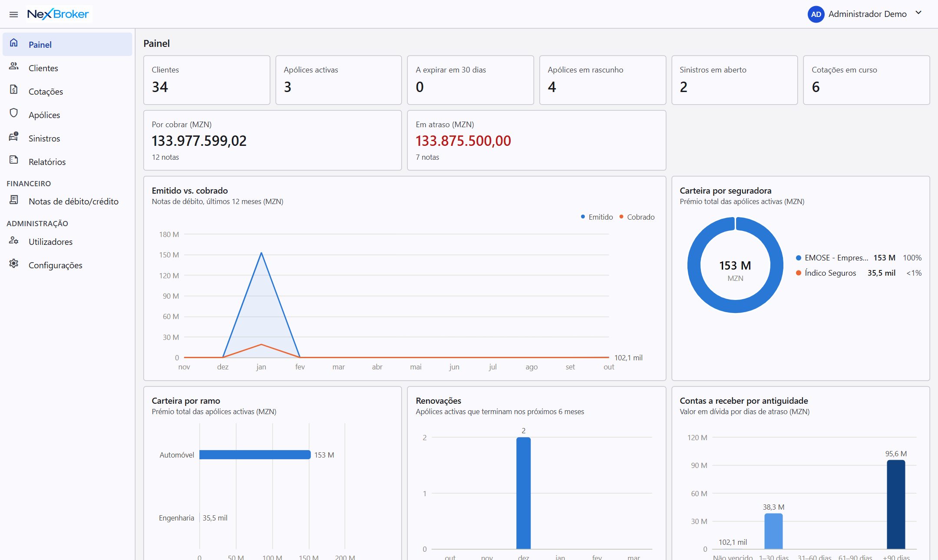This screenshot has height=560, width=938.
Task: Open the Utilizadores administration page
Action: [67, 241]
